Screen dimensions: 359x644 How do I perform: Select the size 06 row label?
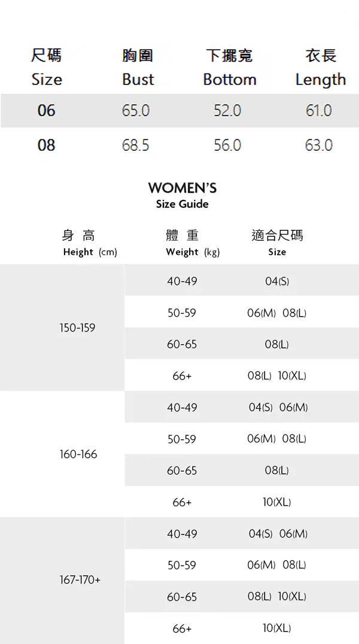[x=46, y=111]
